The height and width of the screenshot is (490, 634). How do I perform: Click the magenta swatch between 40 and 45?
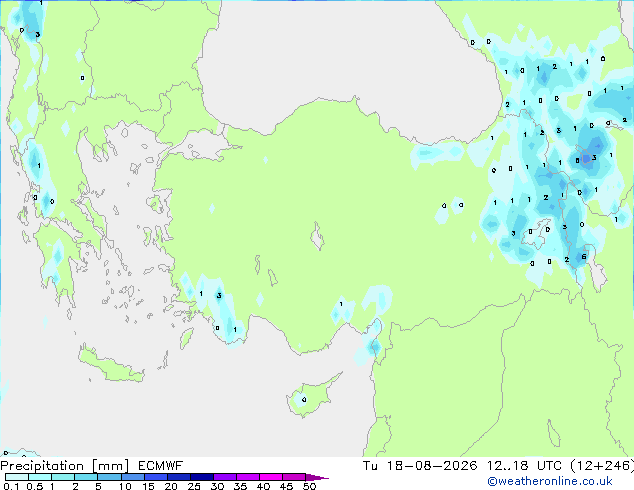271,477
